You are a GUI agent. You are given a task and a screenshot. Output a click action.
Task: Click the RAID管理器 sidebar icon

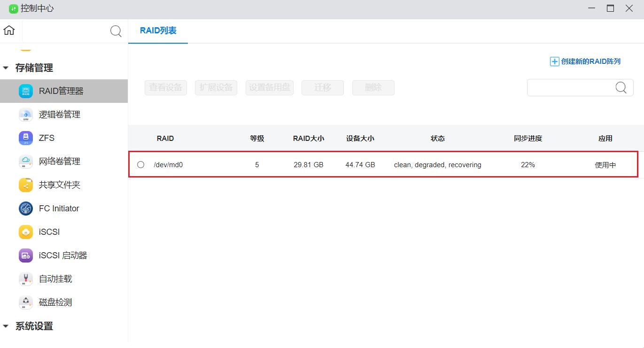[26, 91]
